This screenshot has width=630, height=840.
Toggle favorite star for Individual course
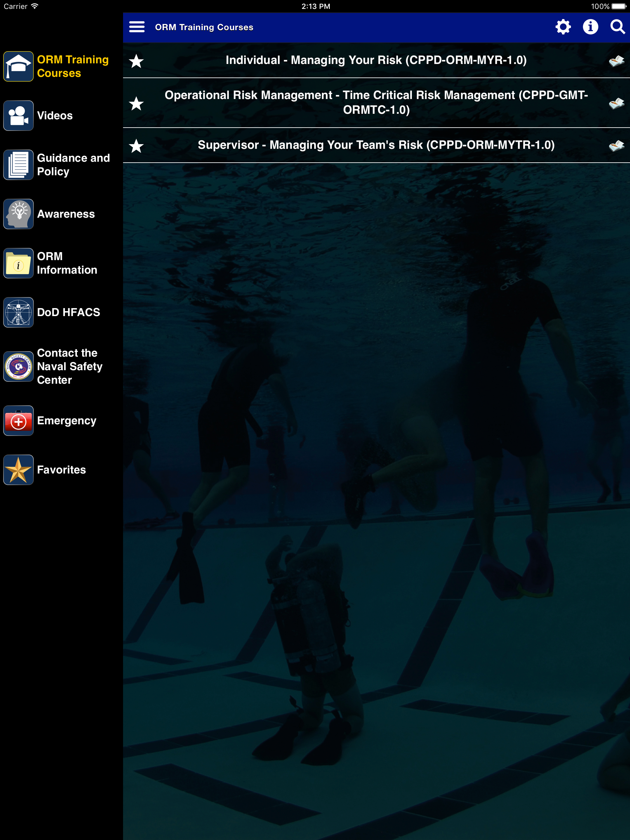pos(136,61)
